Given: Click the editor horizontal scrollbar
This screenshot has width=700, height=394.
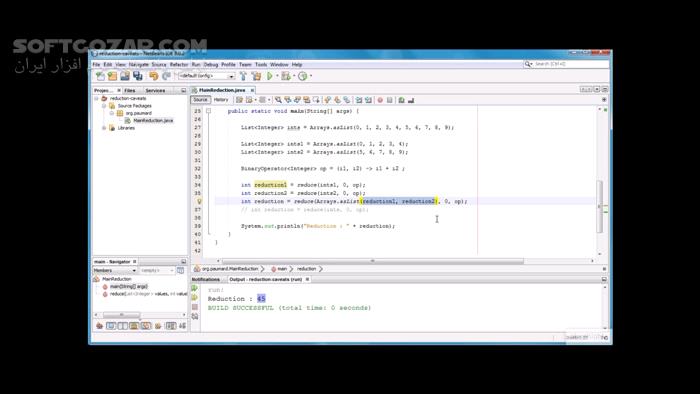Looking at the screenshot, I should (373, 261).
